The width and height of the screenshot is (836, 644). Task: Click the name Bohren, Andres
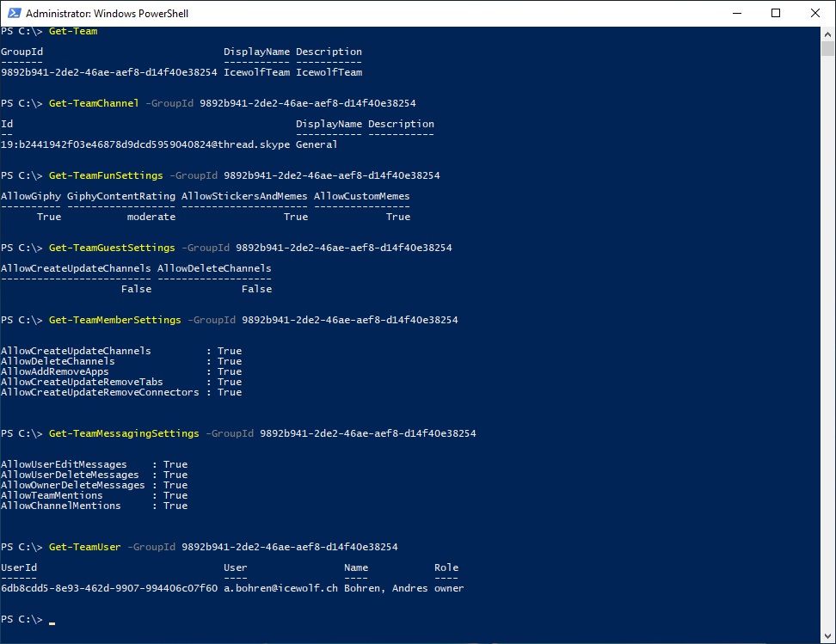[x=386, y=588]
